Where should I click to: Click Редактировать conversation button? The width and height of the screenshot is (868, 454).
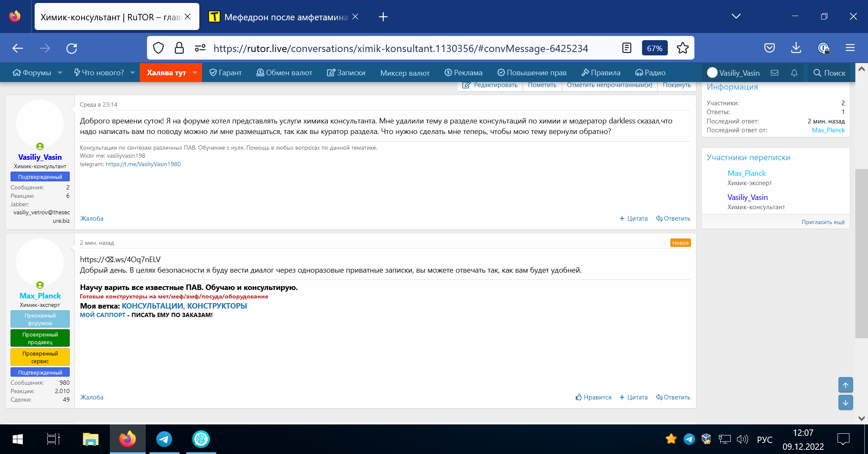pyautogui.click(x=490, y=85)
